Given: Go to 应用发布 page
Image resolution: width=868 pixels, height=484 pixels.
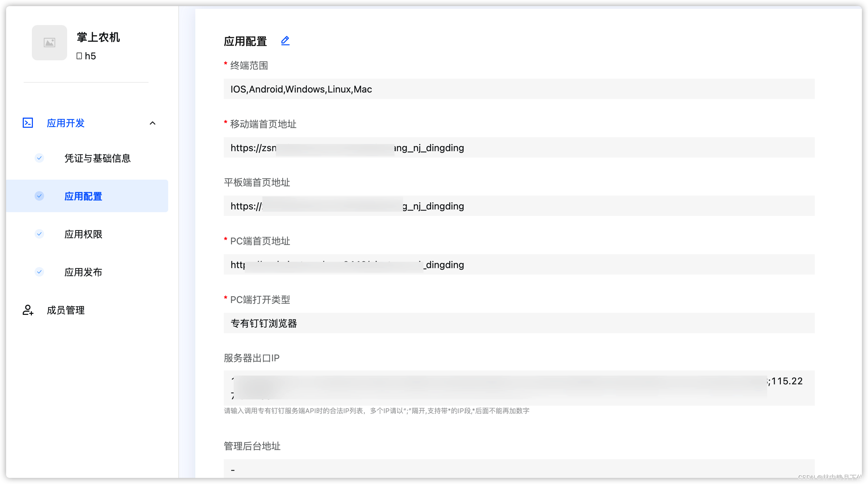Looking at the screenshot, I should (83, 272).
